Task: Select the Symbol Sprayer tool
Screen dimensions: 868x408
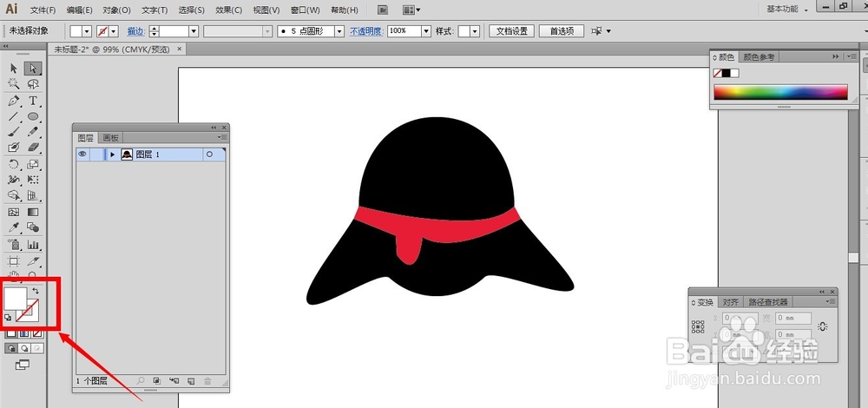Action: point(14,244)
